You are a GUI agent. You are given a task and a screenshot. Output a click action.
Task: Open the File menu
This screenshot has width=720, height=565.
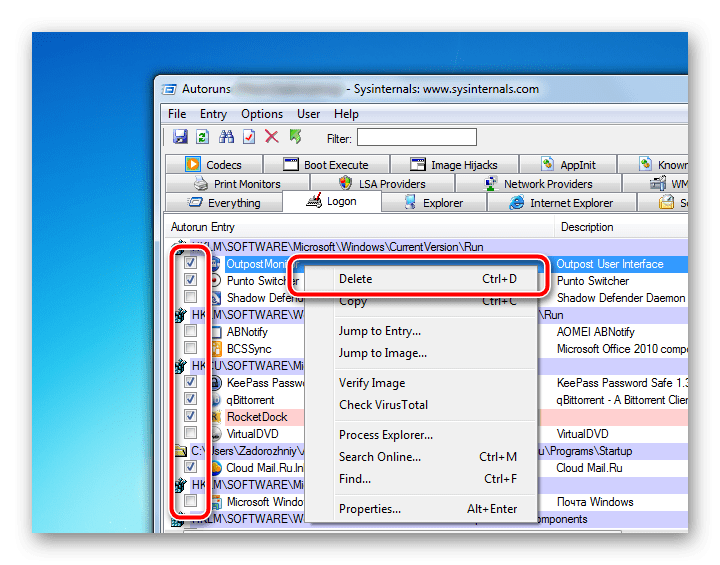pyautogui.click(x=177, y=114)
